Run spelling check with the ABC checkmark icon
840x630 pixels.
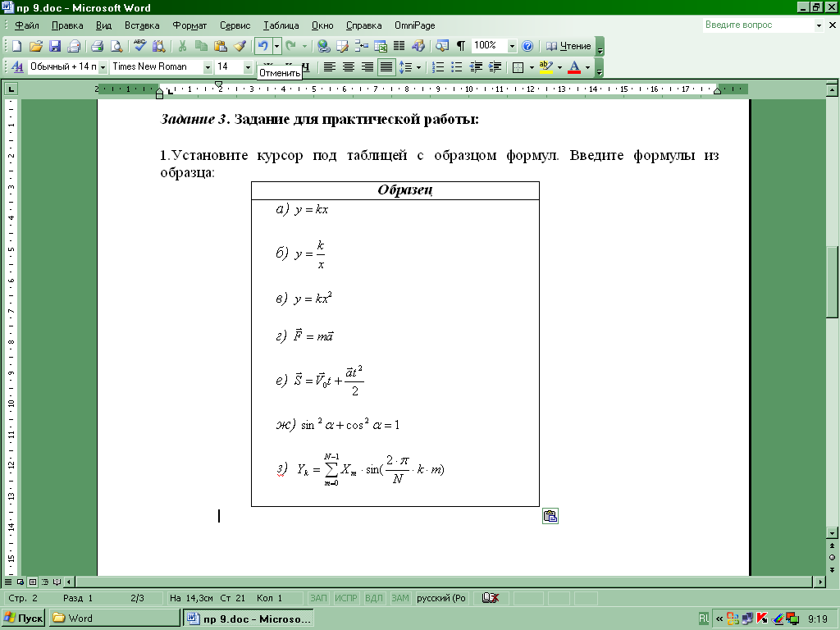(139, 46)
